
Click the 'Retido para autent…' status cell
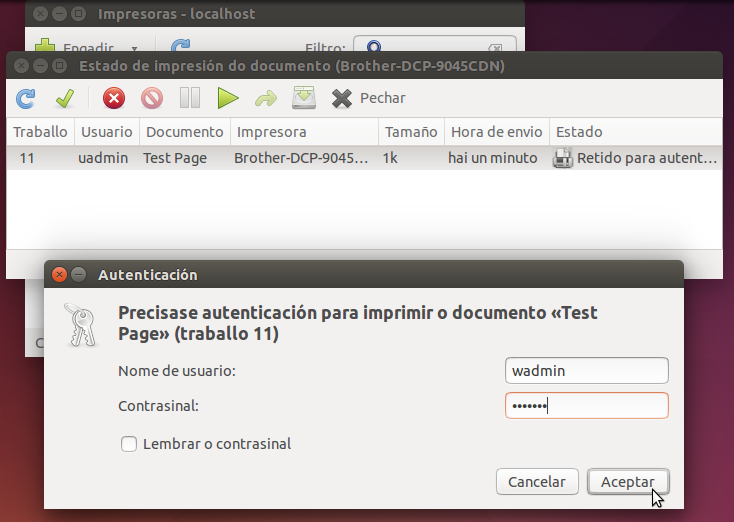(647, 158)
